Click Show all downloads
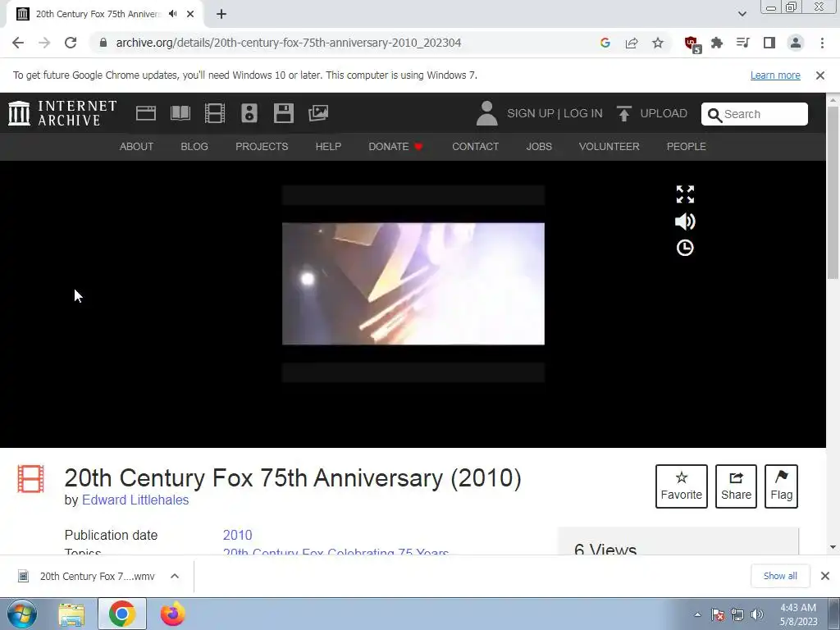840x630 pixels. click(x=780, y=576)
